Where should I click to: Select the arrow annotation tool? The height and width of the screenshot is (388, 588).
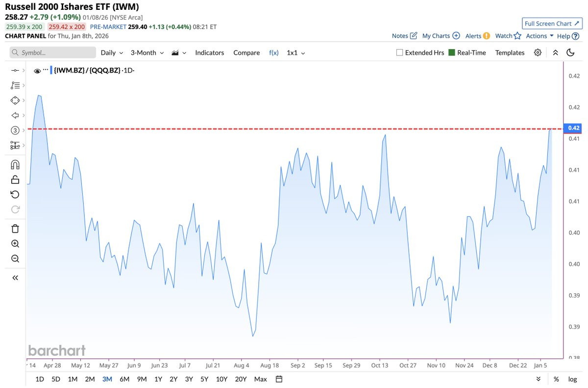point(15,115)
